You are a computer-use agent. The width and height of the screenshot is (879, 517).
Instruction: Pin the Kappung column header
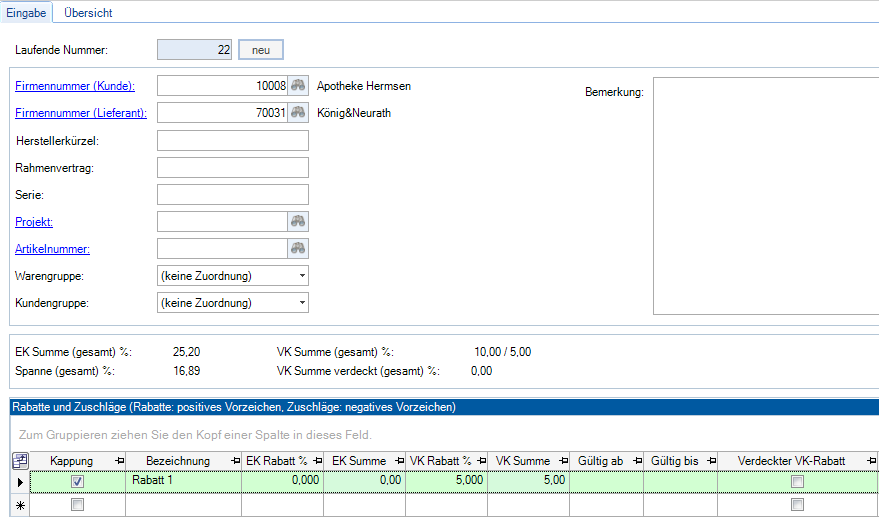pyautogui.click(x=119, y=461)
